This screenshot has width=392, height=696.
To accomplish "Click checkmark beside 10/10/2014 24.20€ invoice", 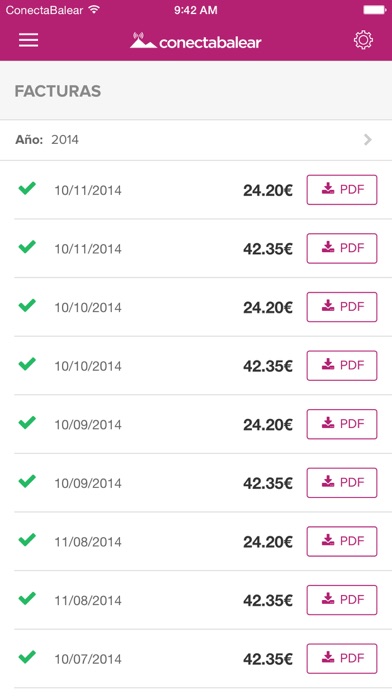I will click(27, 305).
